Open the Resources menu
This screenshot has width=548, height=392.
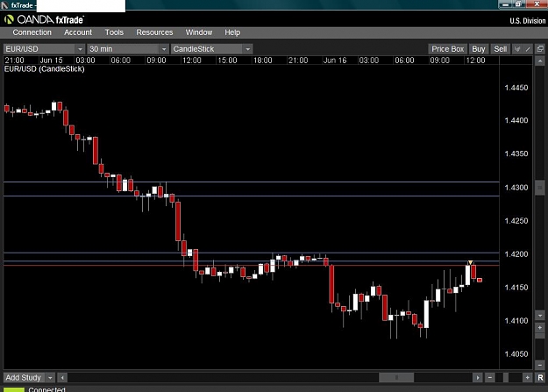pos(154,32)
